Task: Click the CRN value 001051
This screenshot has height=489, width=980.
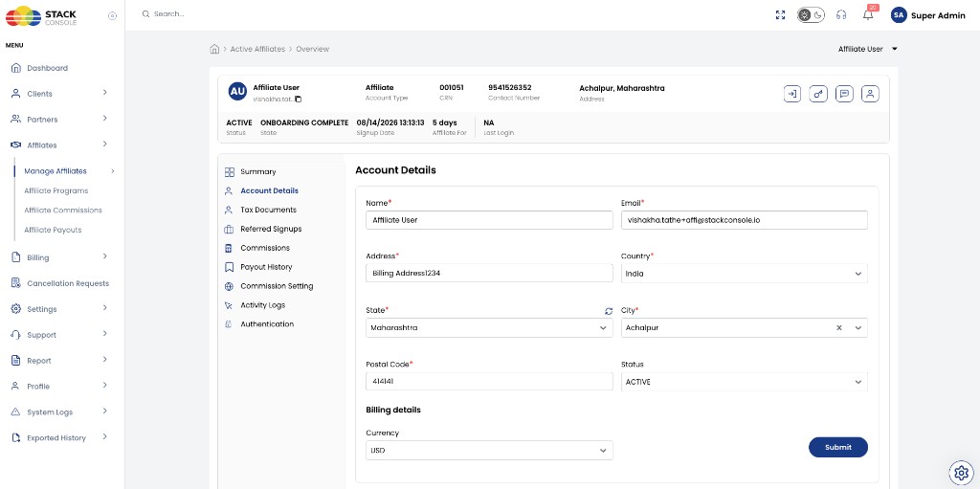Action: point(452,87)
